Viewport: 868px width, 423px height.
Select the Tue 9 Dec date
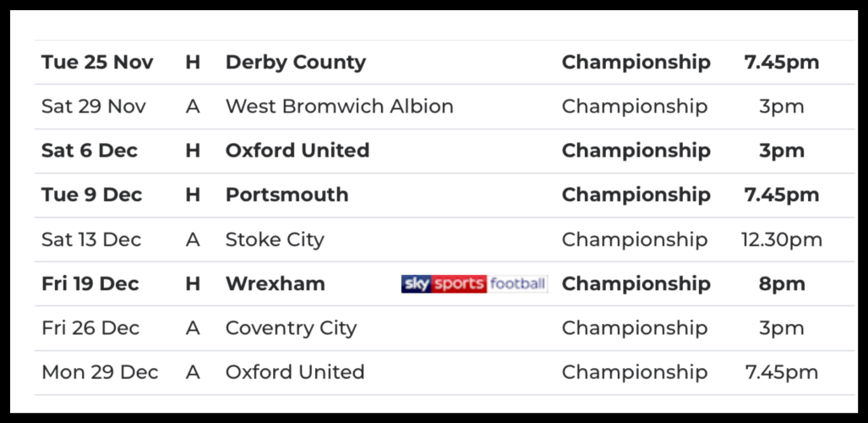[x=91, y=195]
